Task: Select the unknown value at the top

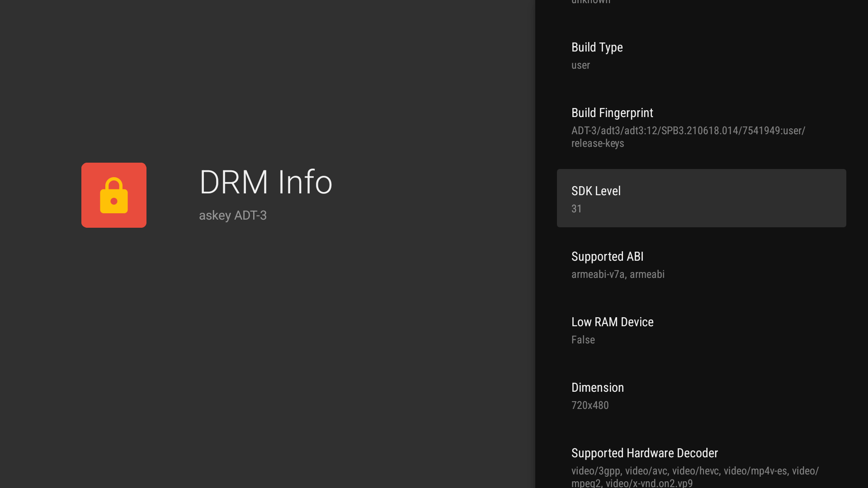Action: coord(590,3)
